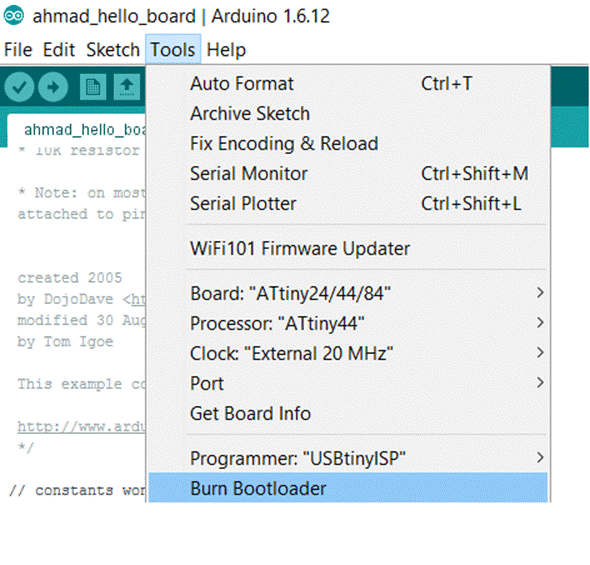Select Archive Sketch menu entry
The width and height of the screenshot is (590, 565).
click(x=348, y=114)
